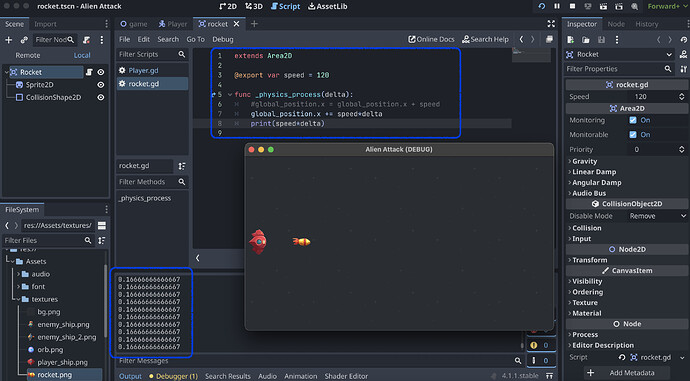Open the AssetLib workspace
The width and height of the screenshot is (690, 381).
(x=327, y=6)
